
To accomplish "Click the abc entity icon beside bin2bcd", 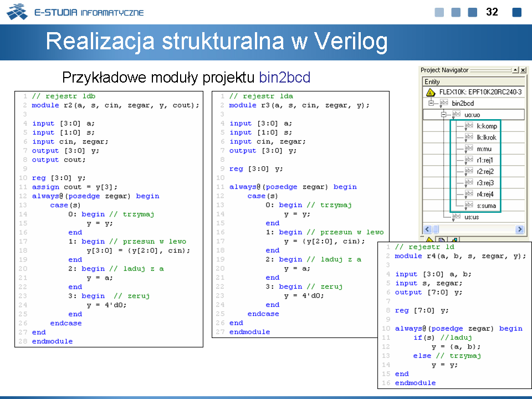I will (x=444, y=103).
